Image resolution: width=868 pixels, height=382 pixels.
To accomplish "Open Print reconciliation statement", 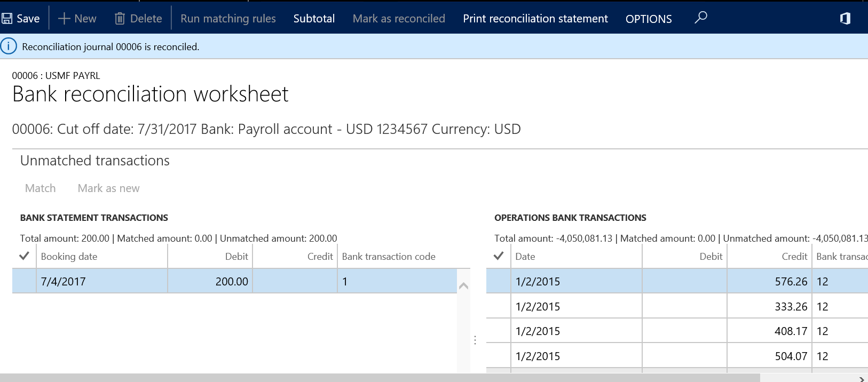I will point(535,19).
